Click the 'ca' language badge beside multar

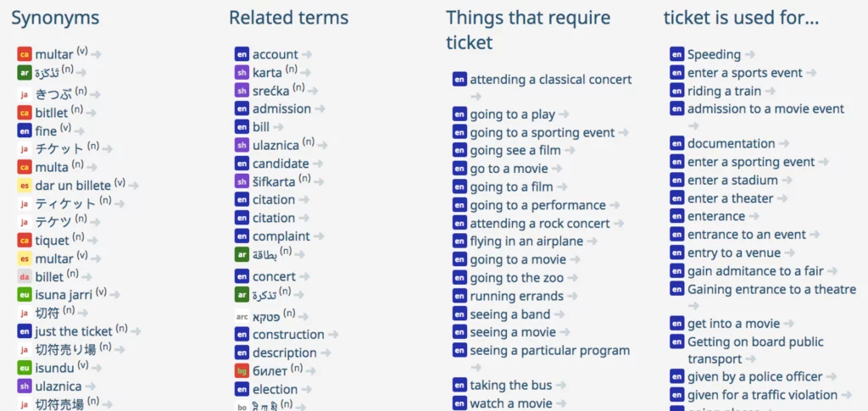click(25, 54)
